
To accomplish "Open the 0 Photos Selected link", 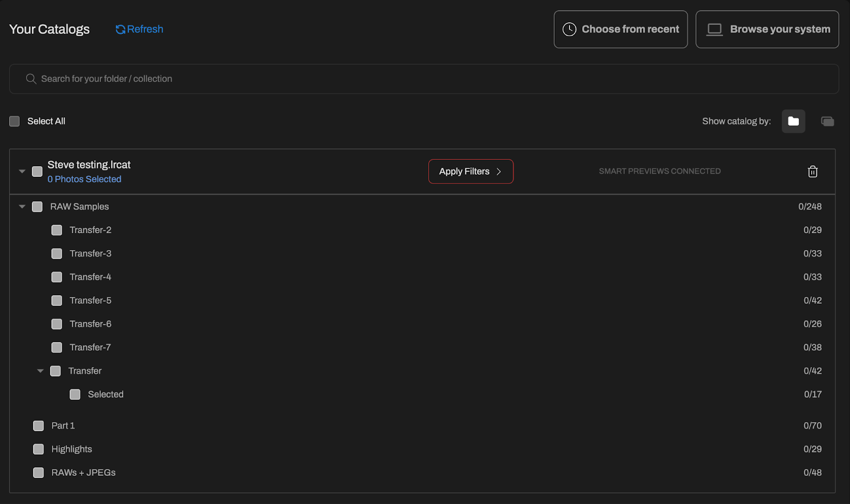I will [x=84, y=180].
